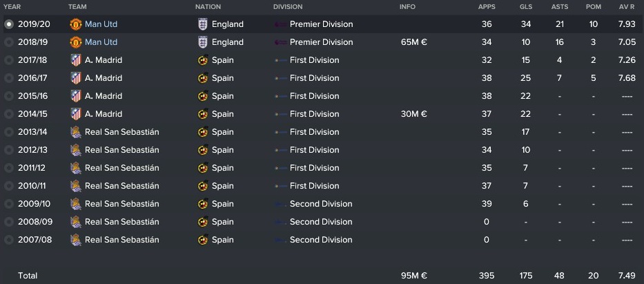Open Man Utd team link for 2019/20
The width and height of the screenshot is (644, 284).
(x=101, y=24)
